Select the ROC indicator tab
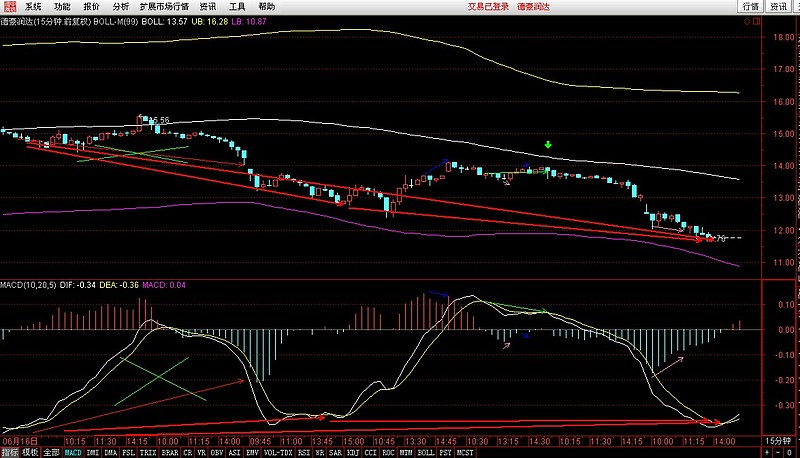Screen dimensions: 800x458 pos(388,452)
